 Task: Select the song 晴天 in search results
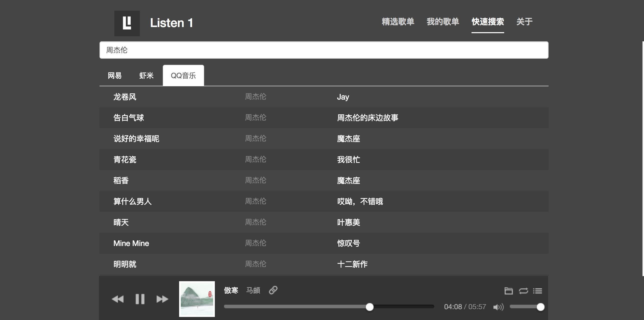point(121,222)
